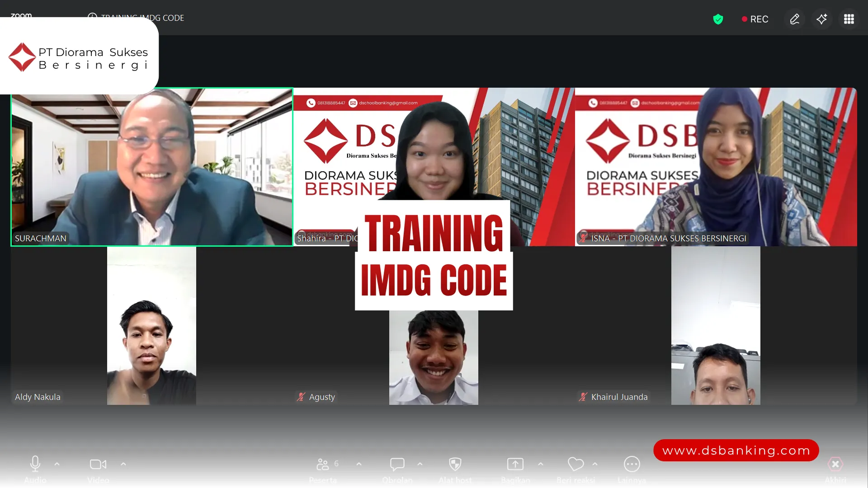
Task: Click the Aldy Nakula name label
Action: point(38,397)
